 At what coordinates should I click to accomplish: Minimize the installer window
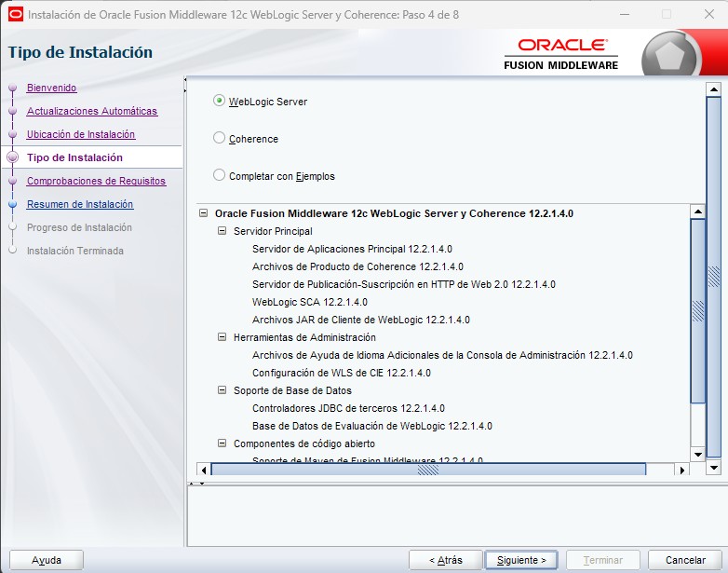point(625,14)
